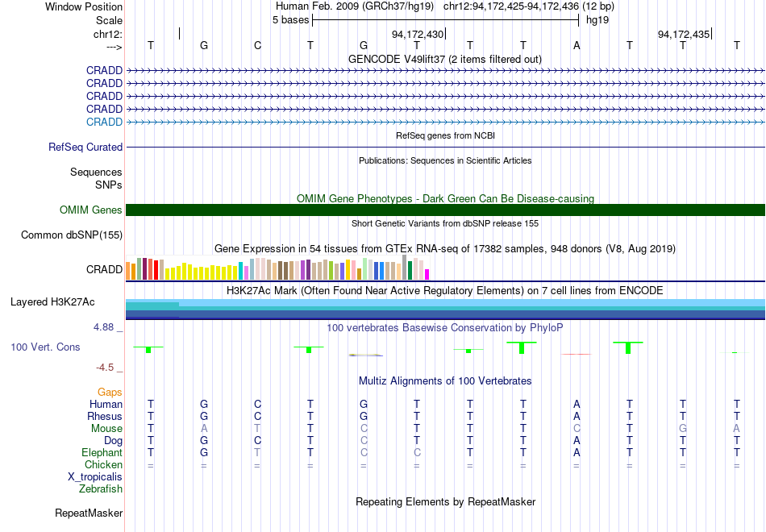Click Multiz Alignments of 100 Vertebrates title

pyautogui.click(x=445, y=381)
